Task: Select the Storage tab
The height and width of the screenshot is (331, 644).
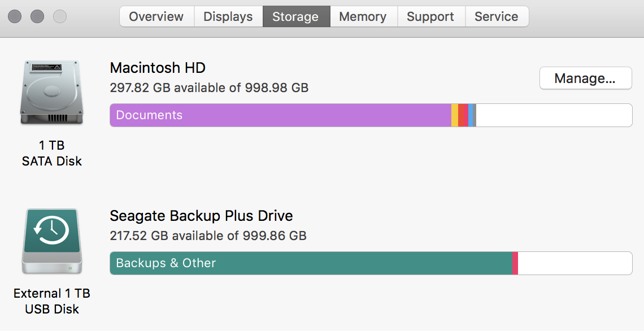Action: 296,16
